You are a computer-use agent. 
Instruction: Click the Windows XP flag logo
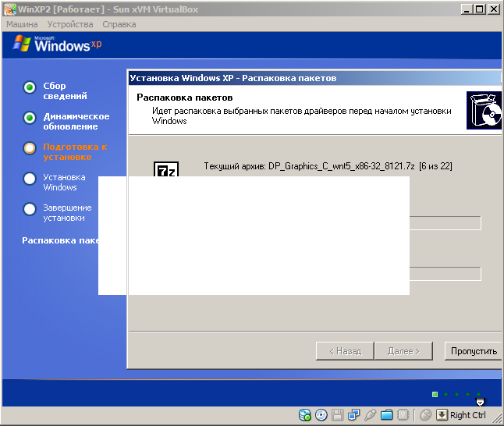pyautogui.click(x=22, y=44)
